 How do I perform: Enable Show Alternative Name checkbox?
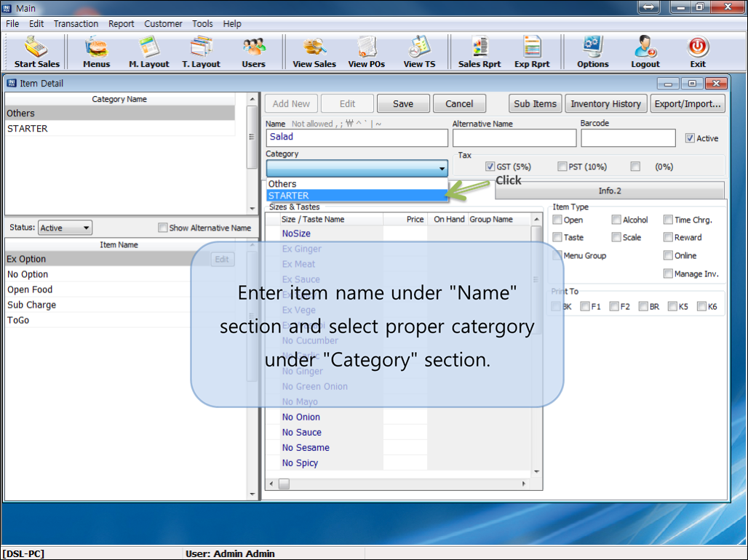tap(163, 228)
